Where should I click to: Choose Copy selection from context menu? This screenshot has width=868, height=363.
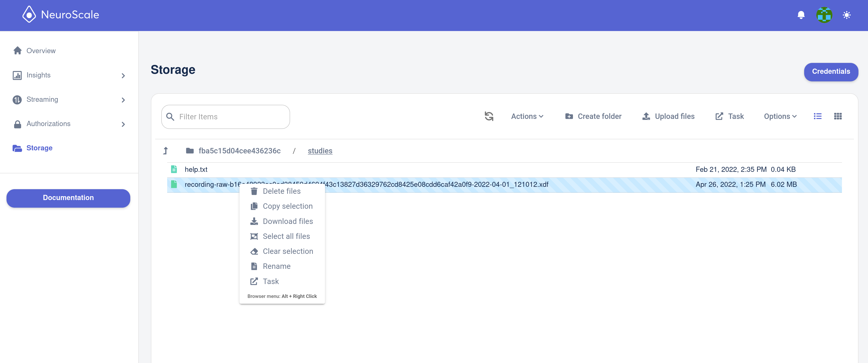(x=282, y=206)
